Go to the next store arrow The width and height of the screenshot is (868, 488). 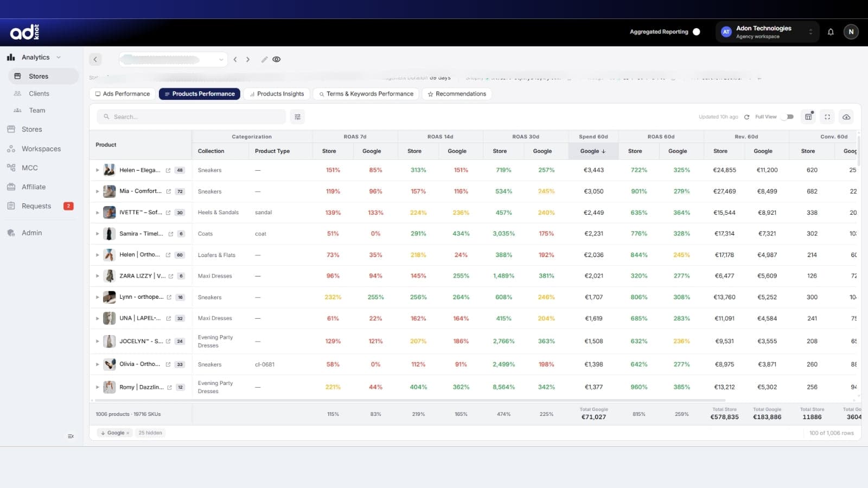click(248, 60)
